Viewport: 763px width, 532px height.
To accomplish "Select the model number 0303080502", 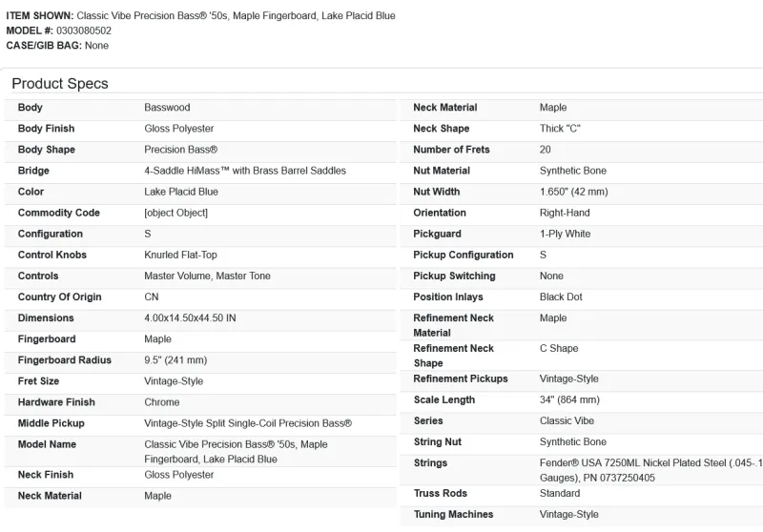I will [84, 31].
